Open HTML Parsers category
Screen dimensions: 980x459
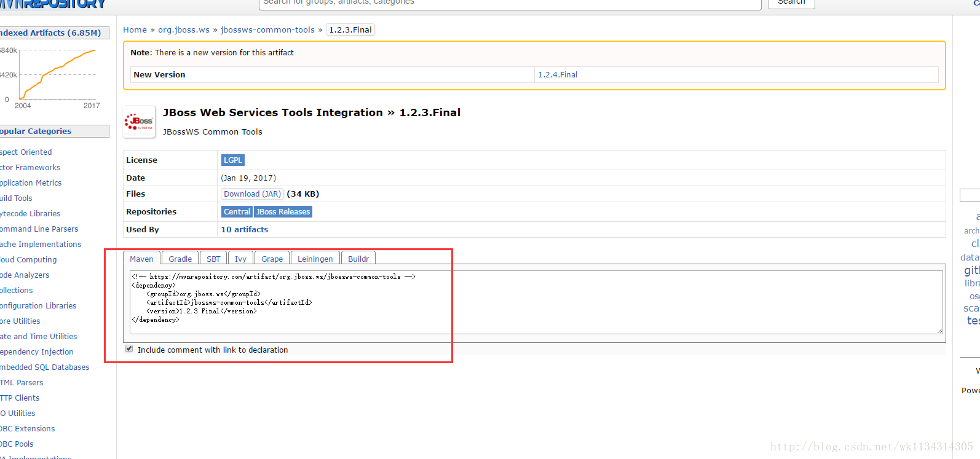[x=22, y=382]
